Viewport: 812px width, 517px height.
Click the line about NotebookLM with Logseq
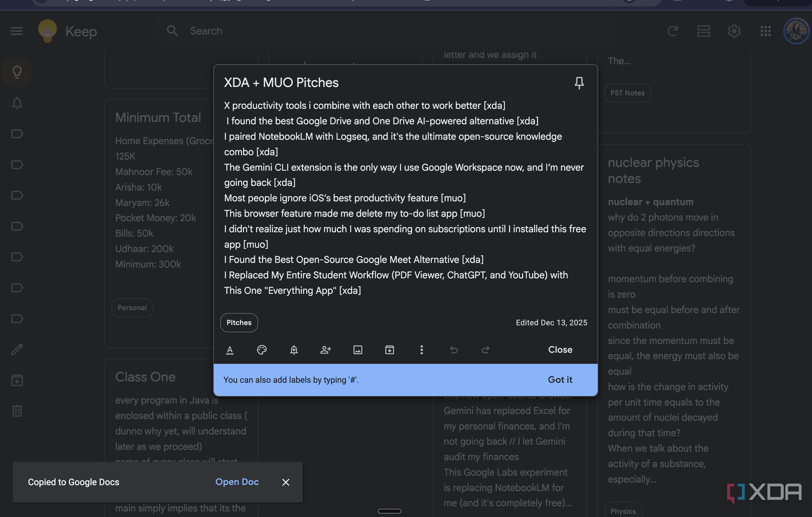click(393, 144)
